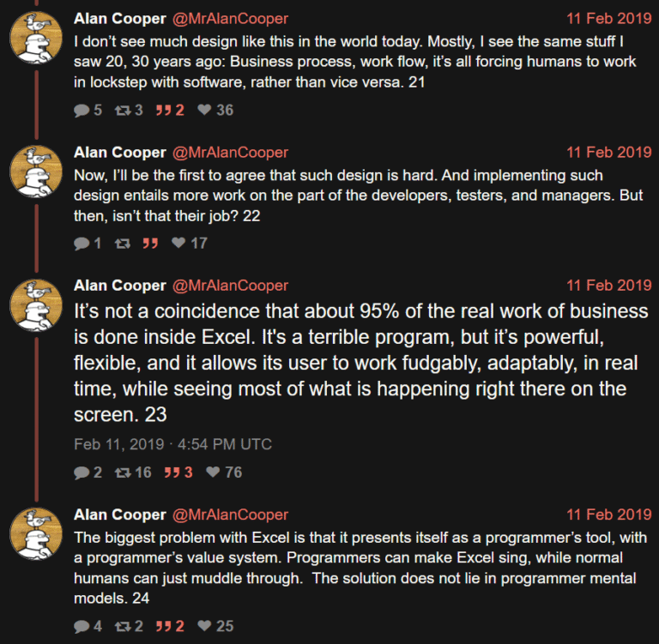Like the tweet with 36 hearts

(x=203, y=110)
